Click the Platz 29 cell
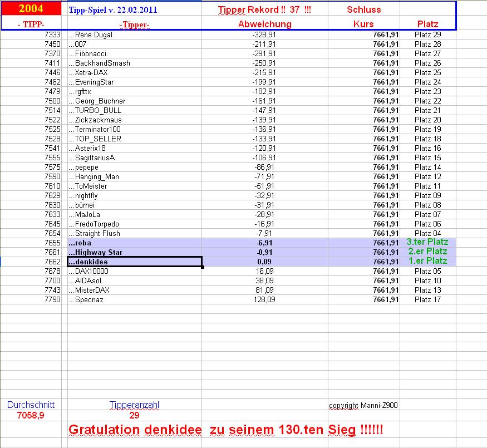This screenshot has height=448, width=487. click(427, 35)
